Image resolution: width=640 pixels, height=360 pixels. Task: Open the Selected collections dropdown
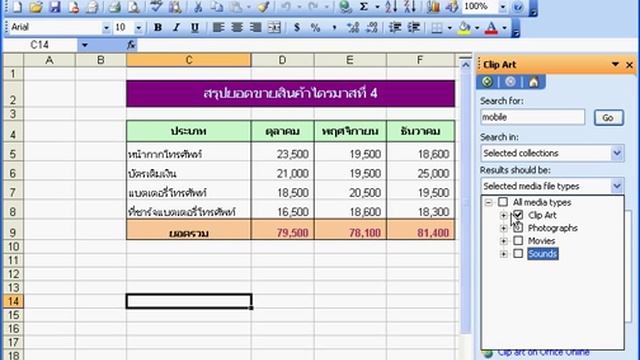click(617, 153)
